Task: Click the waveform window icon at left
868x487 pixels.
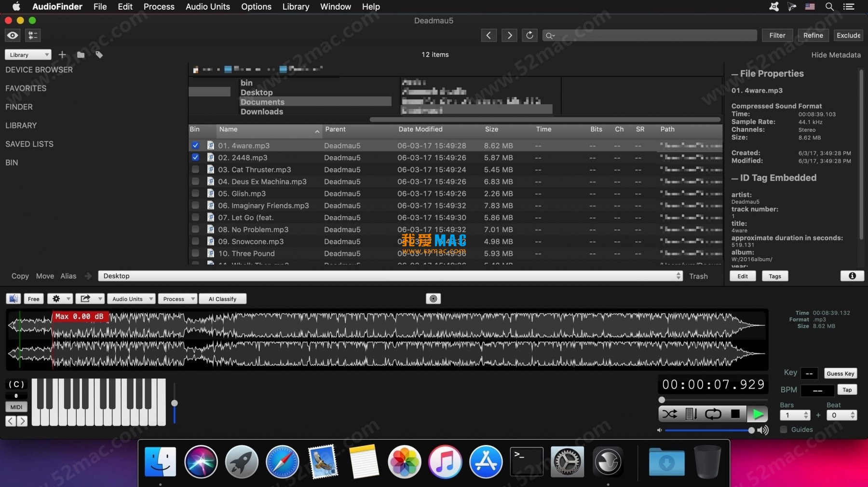Action: coord(14,299)
